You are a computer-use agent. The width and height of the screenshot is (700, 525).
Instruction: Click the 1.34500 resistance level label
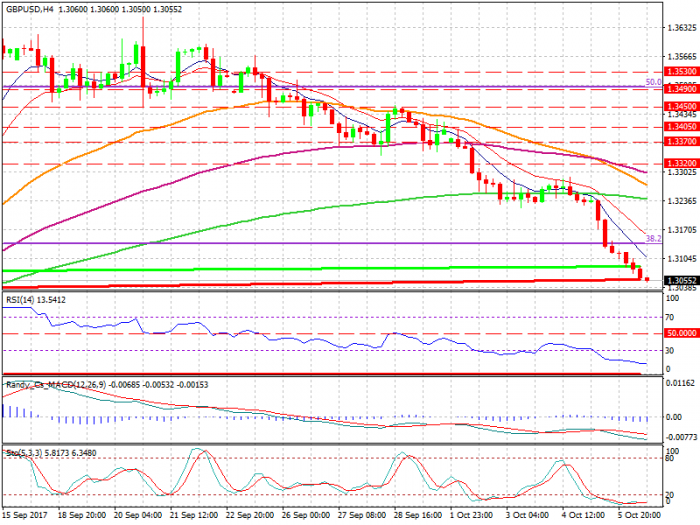click(680, 106)
